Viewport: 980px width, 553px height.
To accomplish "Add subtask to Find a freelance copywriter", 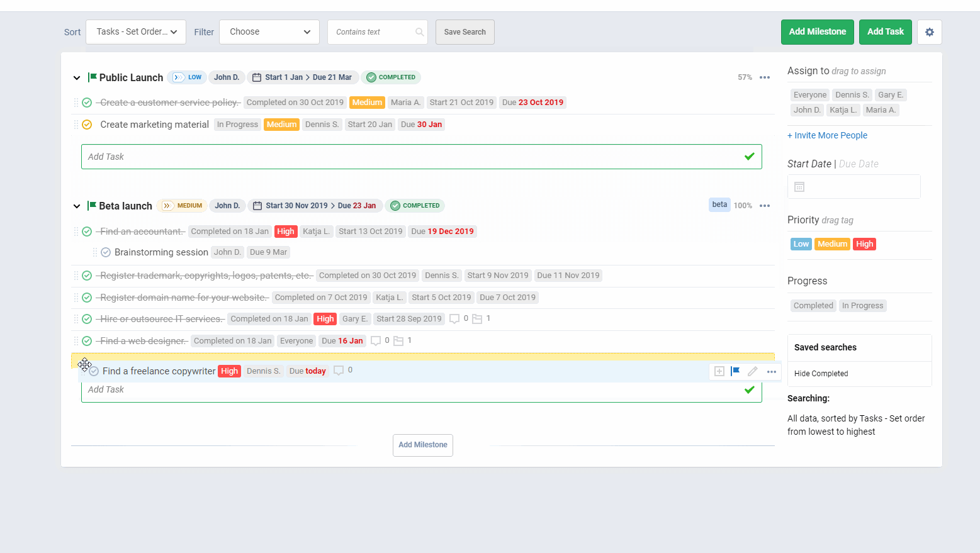I will [719, 371].
